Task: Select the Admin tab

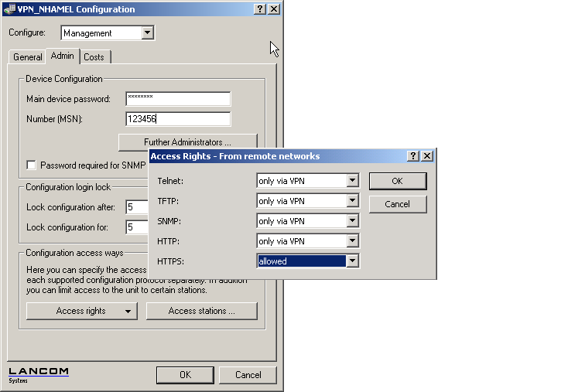Action: pos(62,56)
